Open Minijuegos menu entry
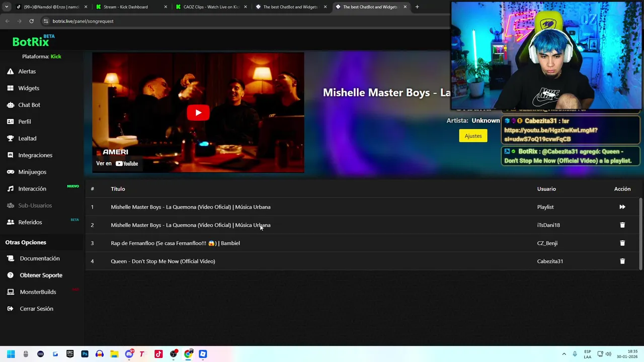 (32, 172)
